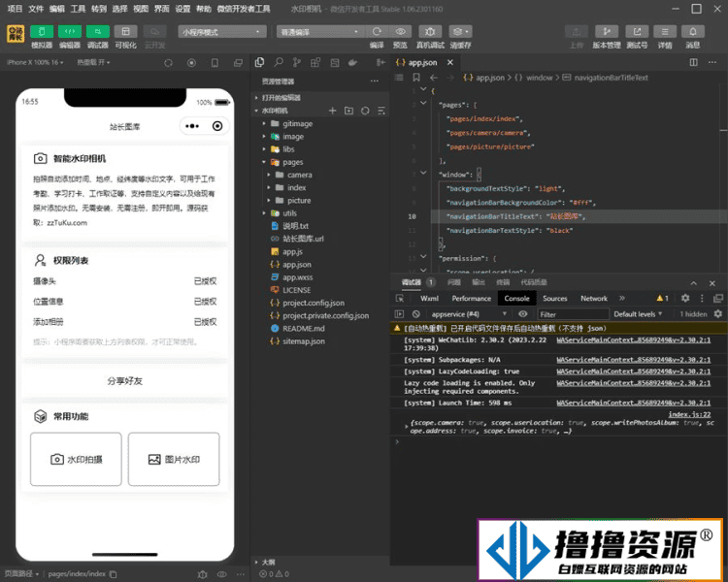Toggle the visualization (可视化) button
The width and height of the screenshot is (728, 582).
tap(125, 32)
